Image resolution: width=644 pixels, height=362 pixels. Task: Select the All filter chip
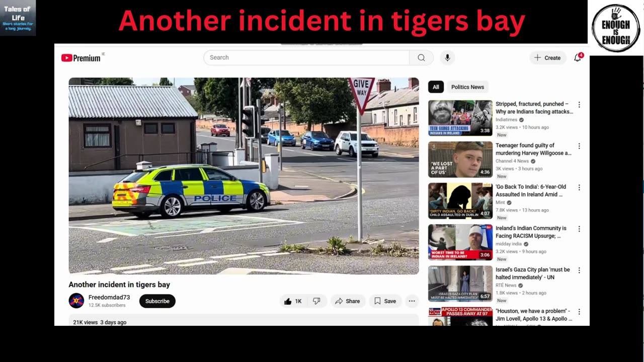[436, 87]
